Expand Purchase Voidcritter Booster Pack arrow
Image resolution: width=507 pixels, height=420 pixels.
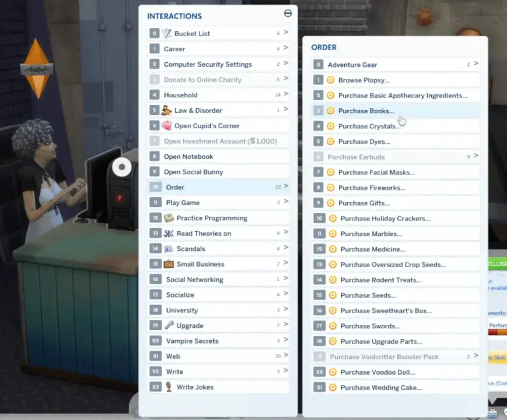[x=476, y=355]
